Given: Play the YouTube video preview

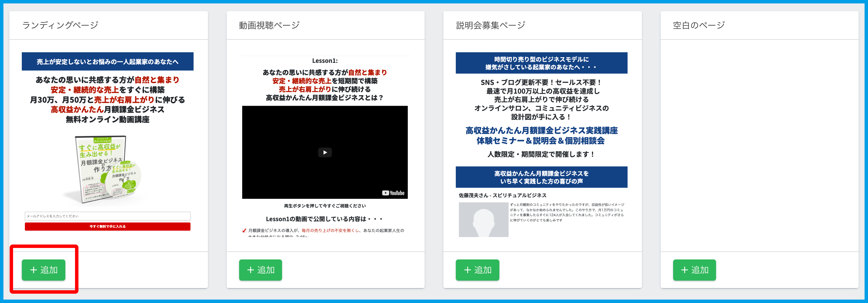Looking at the screenshot, I should (x=324, y=152).
